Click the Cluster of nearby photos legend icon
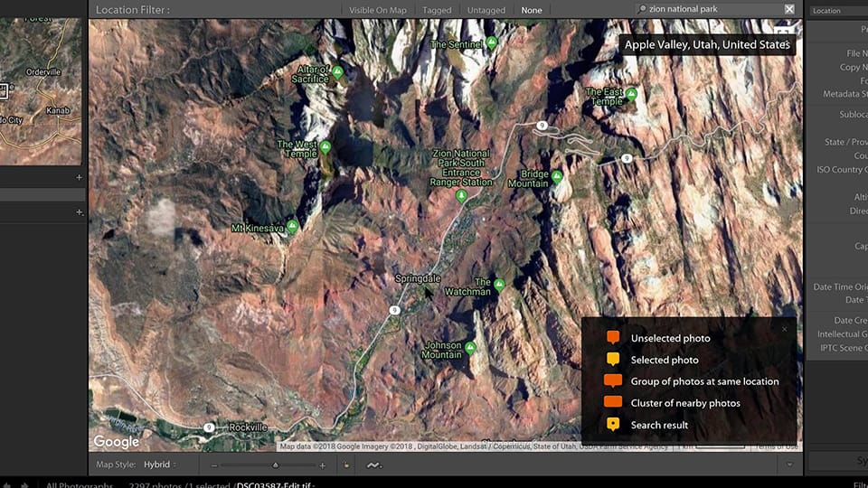This screenshot has height=488, width=868. 613,402
